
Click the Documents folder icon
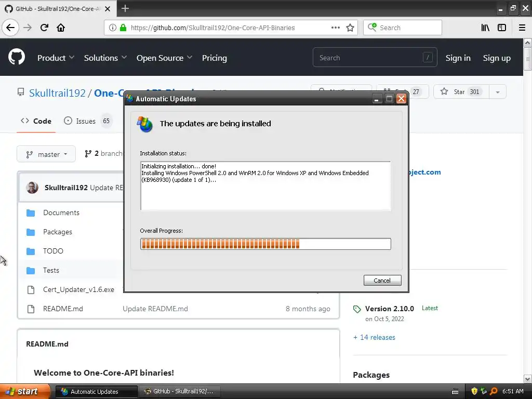(31, 212)
